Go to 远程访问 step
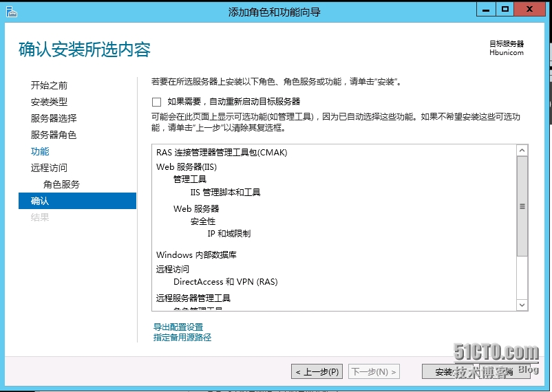Screen dimensions: 552x392 (x=49, y=168)
